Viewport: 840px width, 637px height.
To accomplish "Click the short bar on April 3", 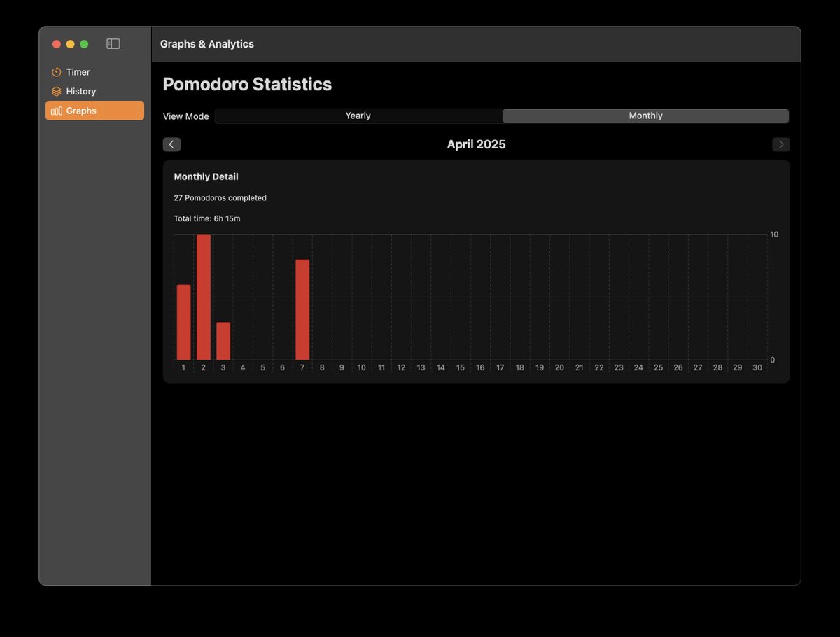I will point(223,339).
